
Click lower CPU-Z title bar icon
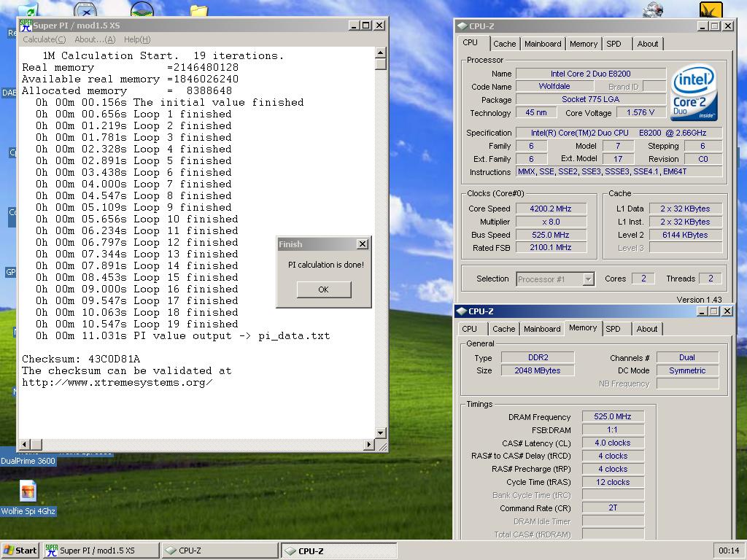[461, 311]
